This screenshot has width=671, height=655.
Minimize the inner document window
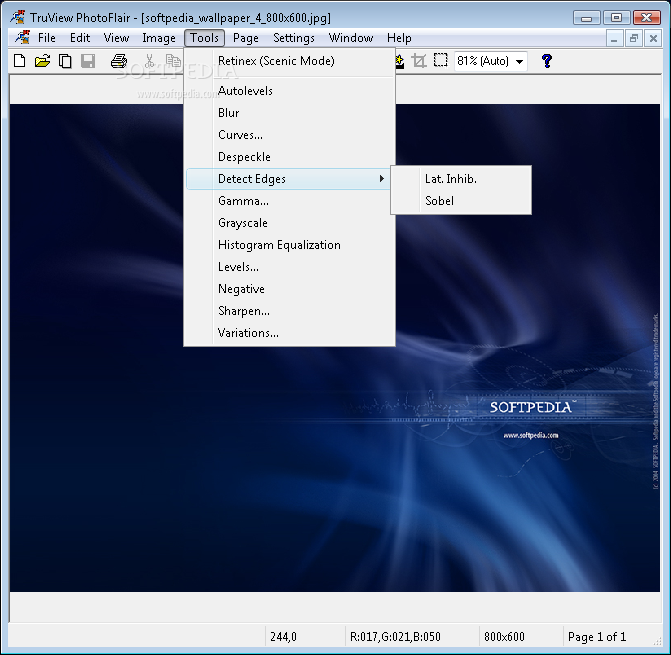pyautogui.click(x=614, y=39)
